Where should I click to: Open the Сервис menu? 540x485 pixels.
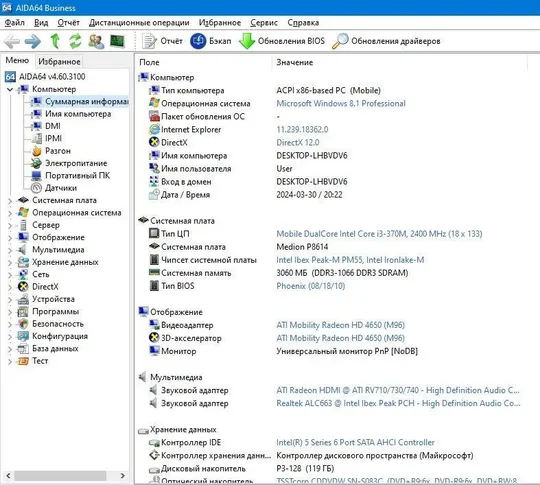264,23
